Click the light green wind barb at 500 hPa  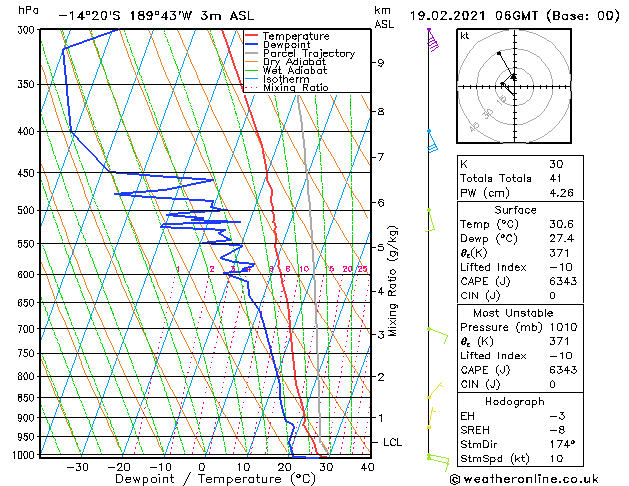430,220
